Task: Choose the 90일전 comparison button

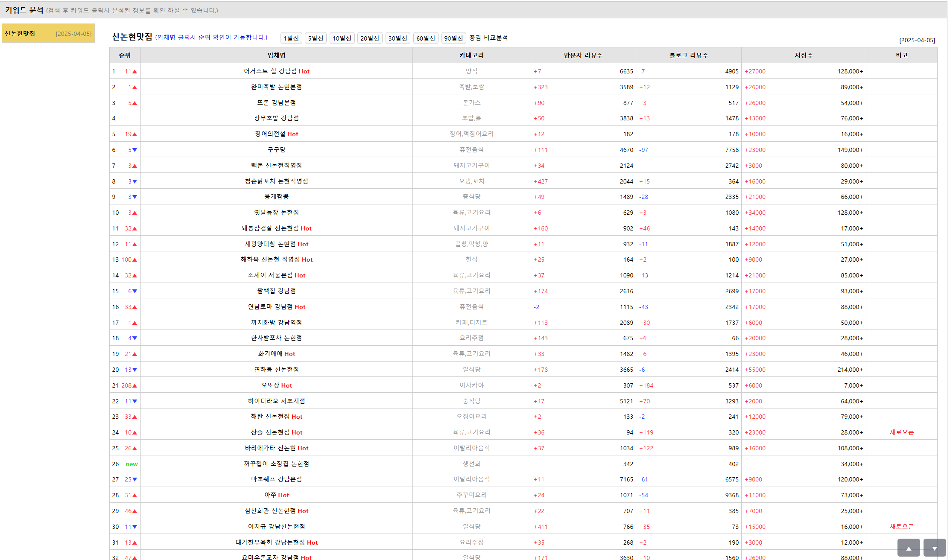Action: point(453,38)
